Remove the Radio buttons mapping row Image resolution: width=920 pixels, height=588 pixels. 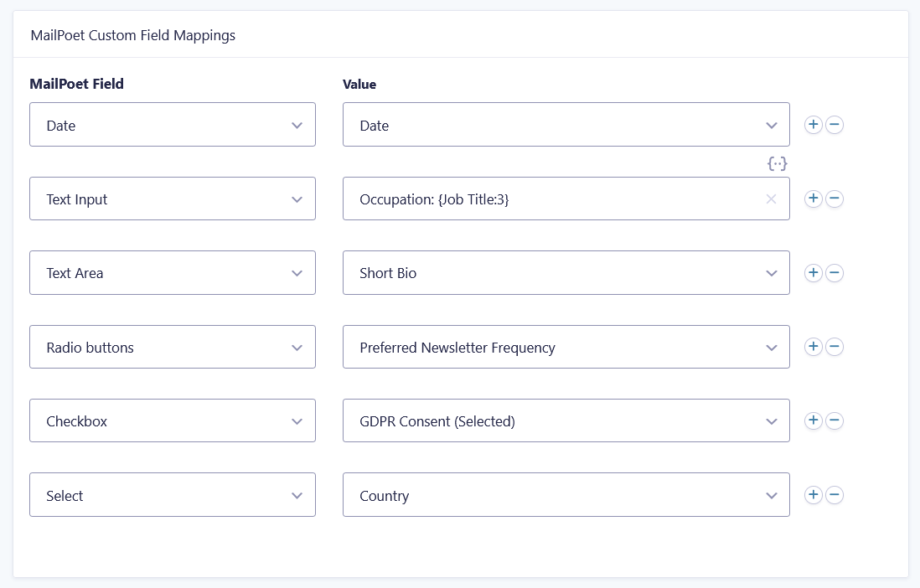835,347
